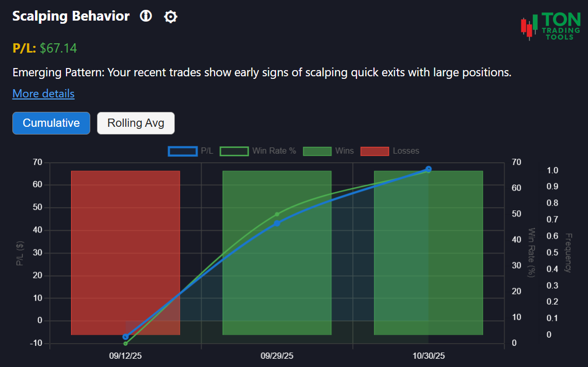
Task: Click the P/L color swatch in the legend
Action: point(182,151)
